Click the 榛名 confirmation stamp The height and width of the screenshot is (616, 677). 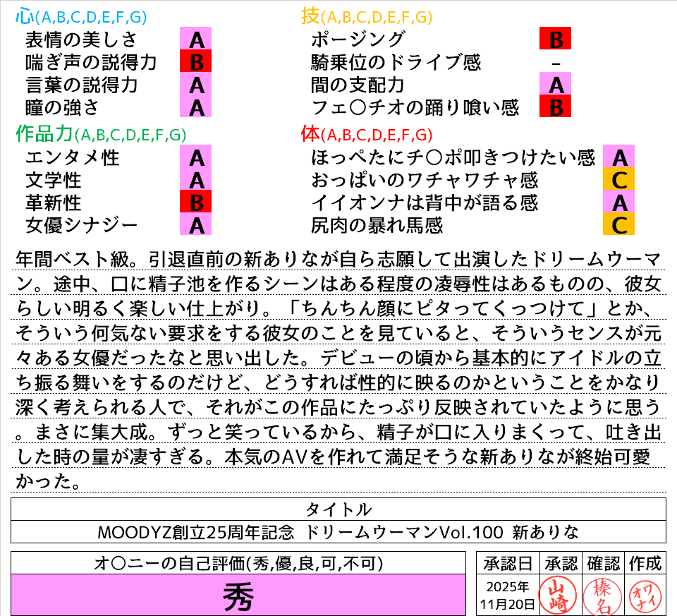coord(602,594)
